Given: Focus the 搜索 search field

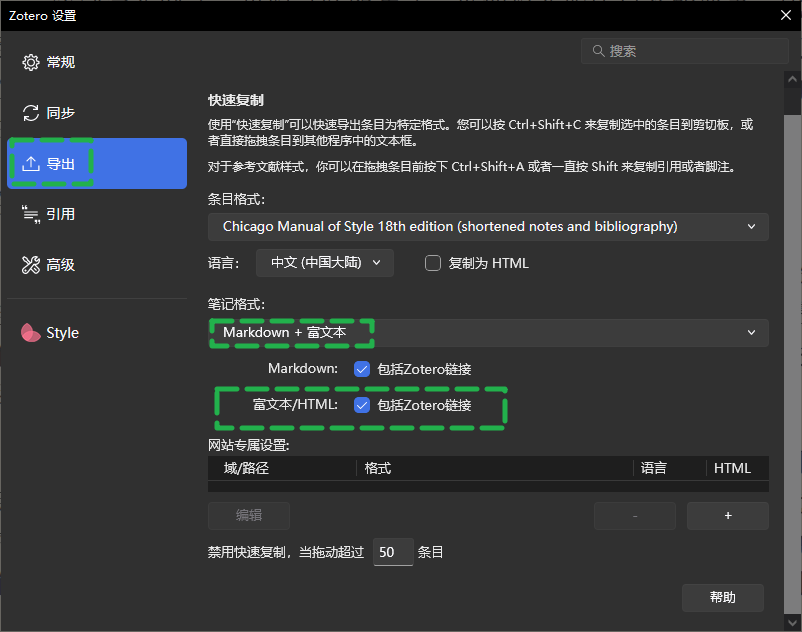Looking at the screenshot, I should (x=684, y=51).
